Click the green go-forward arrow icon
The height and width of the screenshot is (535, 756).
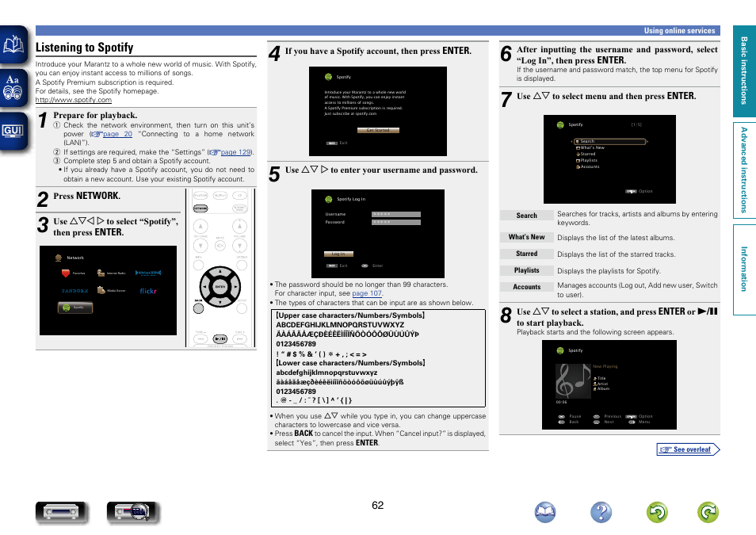(708, 512)
